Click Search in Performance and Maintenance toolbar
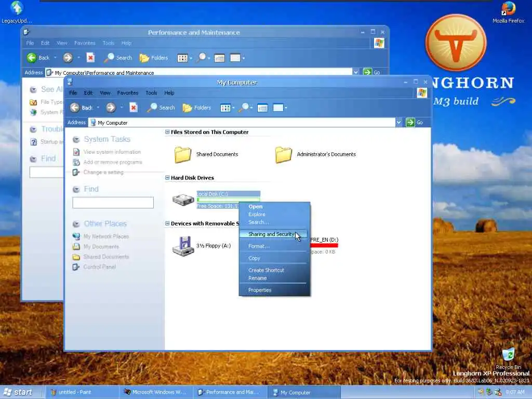Viewport: 532px width, 399px height. pyautogui.click(x=118, y=58)
